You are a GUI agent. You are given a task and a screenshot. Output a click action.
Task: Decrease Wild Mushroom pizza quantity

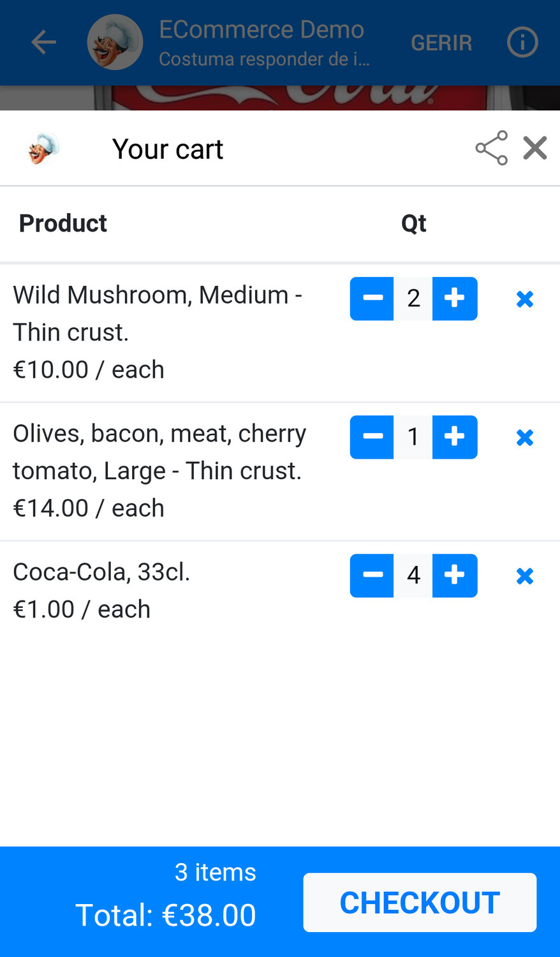(372, 299)
